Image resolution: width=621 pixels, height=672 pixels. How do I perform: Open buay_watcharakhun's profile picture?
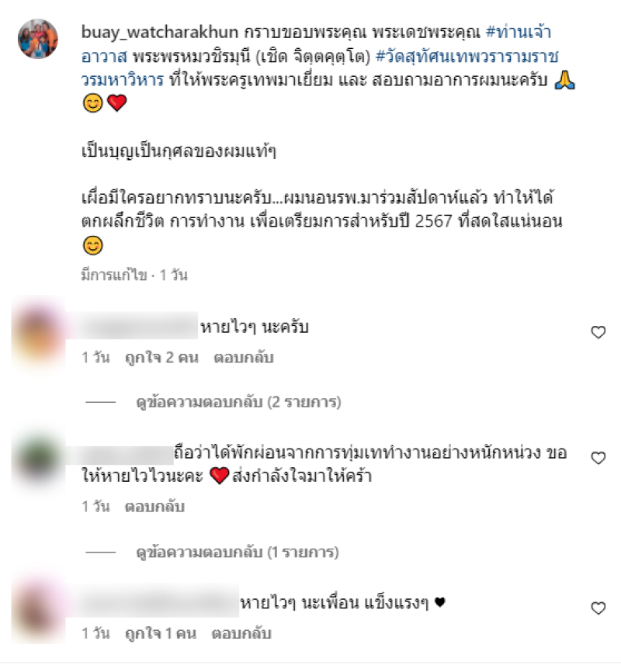point(38,39)
